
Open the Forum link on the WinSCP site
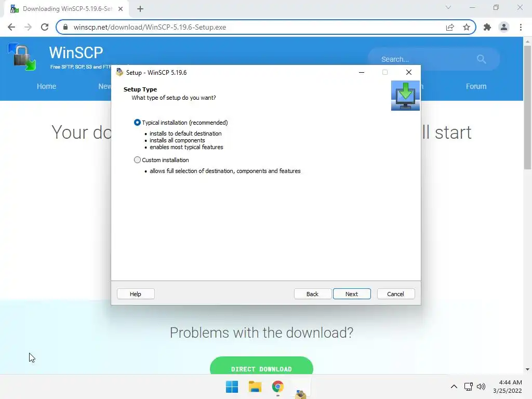[476, 86]
